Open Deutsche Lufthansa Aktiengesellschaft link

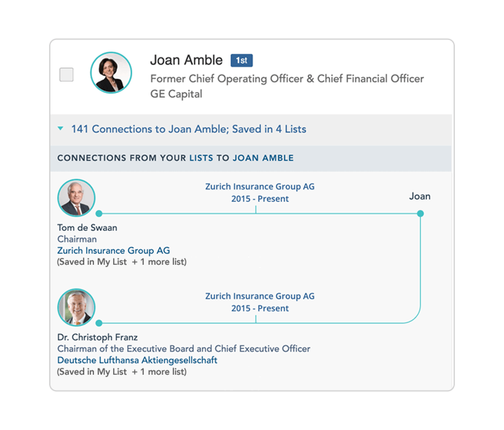click(137, 360)
